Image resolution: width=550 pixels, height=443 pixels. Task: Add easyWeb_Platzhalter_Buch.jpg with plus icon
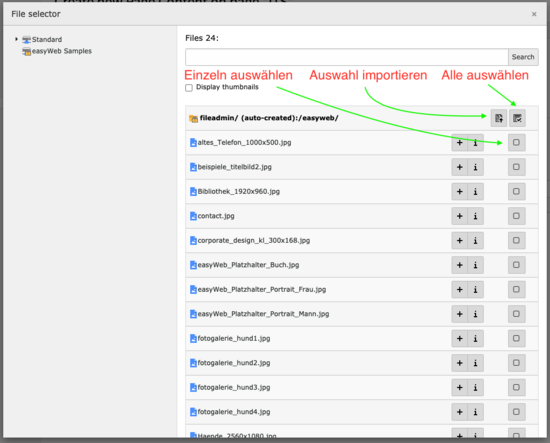coord(459,265)
